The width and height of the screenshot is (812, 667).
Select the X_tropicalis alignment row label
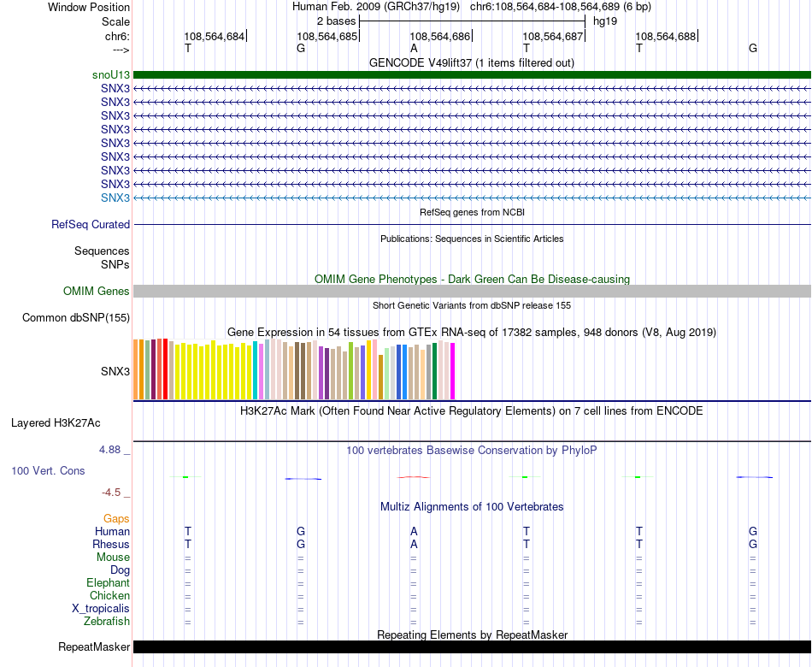tap(101, 609)
